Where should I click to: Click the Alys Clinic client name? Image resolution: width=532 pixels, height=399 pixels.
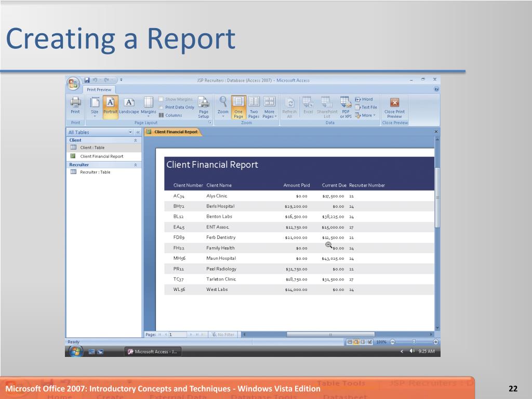coord(217,196)
